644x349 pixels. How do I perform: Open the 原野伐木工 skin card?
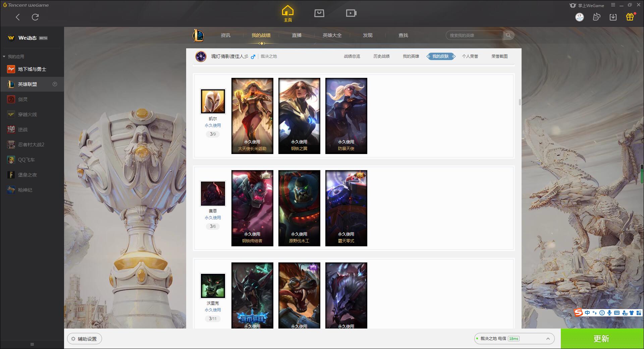pyautogui.click(x=299, y=208)
